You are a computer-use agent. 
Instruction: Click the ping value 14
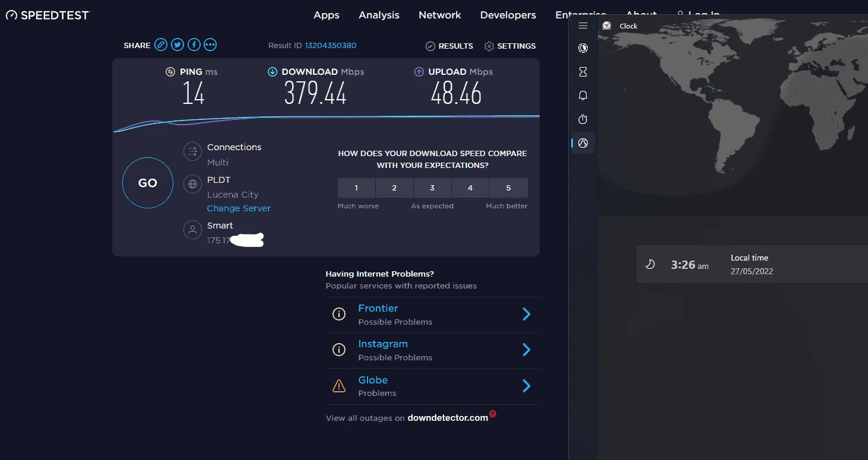(x=194, y=94)
